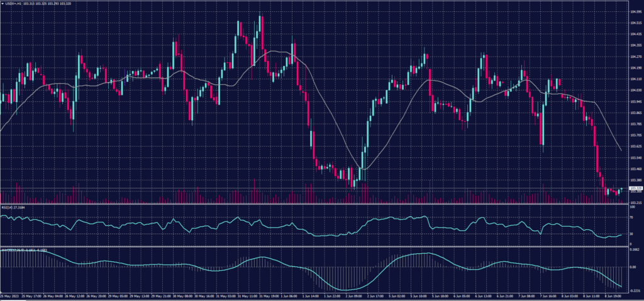The image size is (644, 301).
Task: Click the USDX+,H1 symbol title text
Action: click(15, 3)
